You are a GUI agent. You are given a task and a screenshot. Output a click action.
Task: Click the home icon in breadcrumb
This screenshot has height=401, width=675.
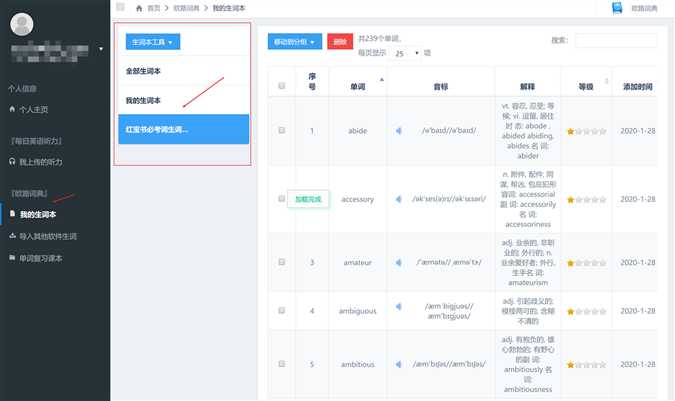pos(139,8)
